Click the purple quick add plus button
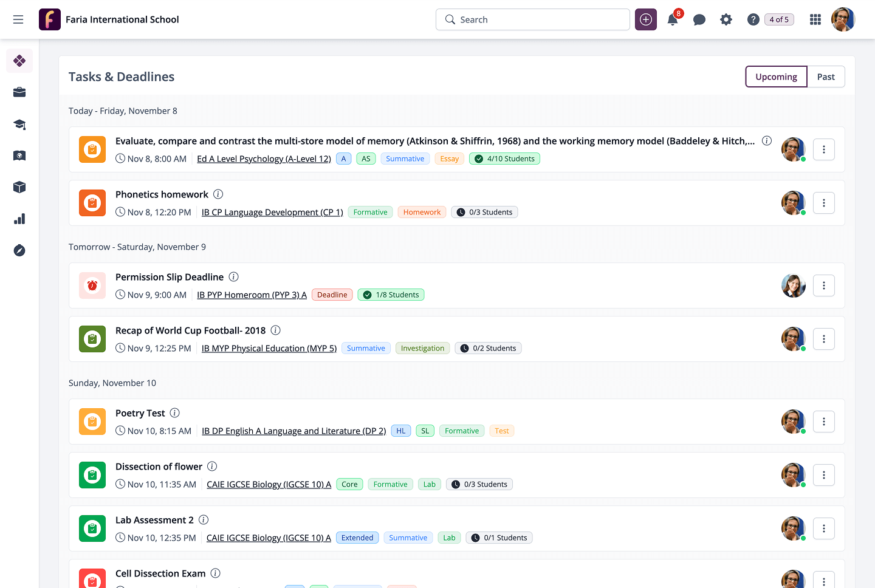This screenshot has width=875, height=588. (646, 19)
